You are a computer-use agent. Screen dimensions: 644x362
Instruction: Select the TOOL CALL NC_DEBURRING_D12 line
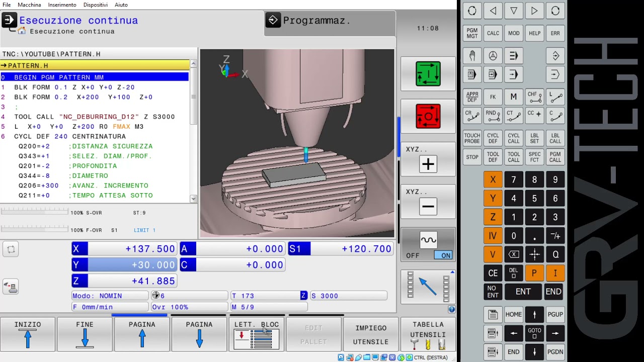coord(95,117)
